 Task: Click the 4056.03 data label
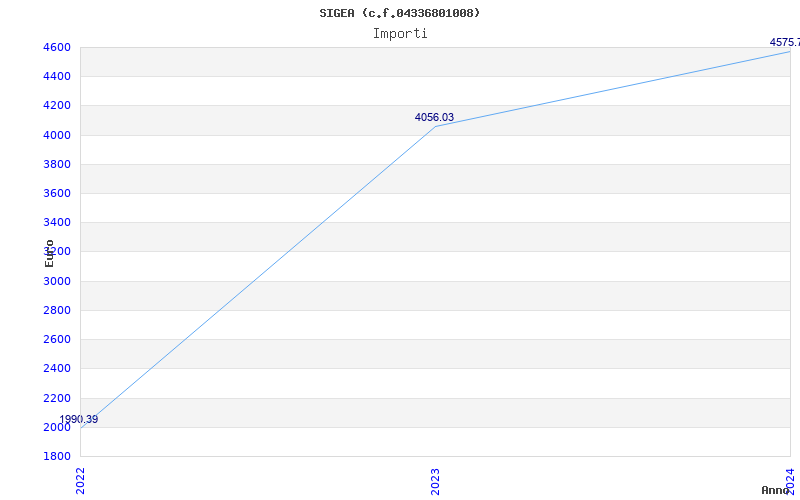[x=434, y=117]
